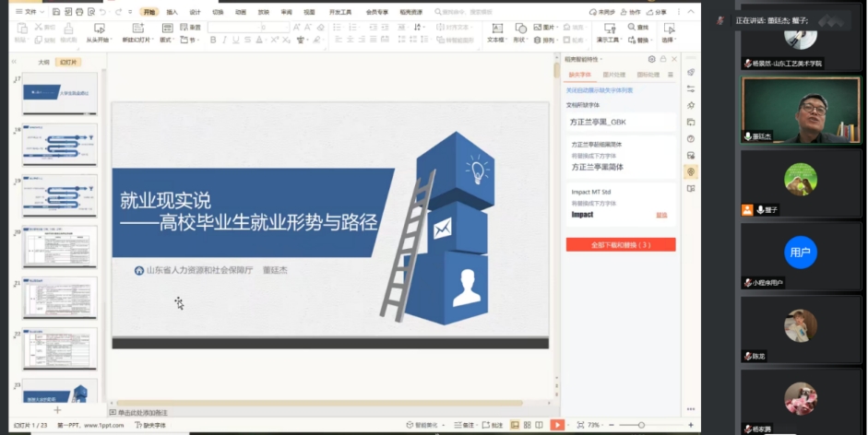This screenshot has width=868, height=435.
Task: Click the 关闭启动显示缺失字体列表 link
Action: [600, 90]
